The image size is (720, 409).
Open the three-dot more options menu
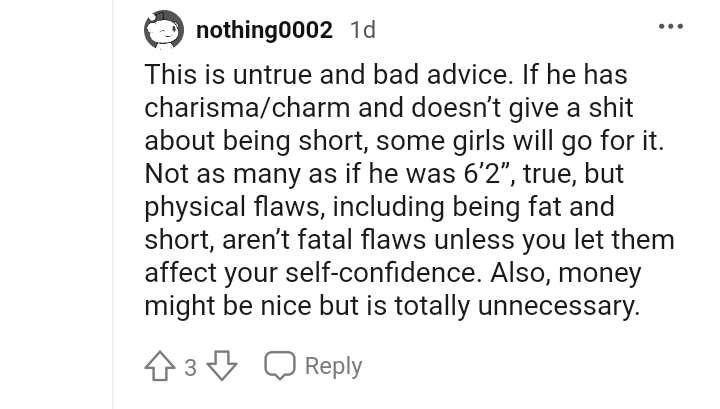(670, 27)
